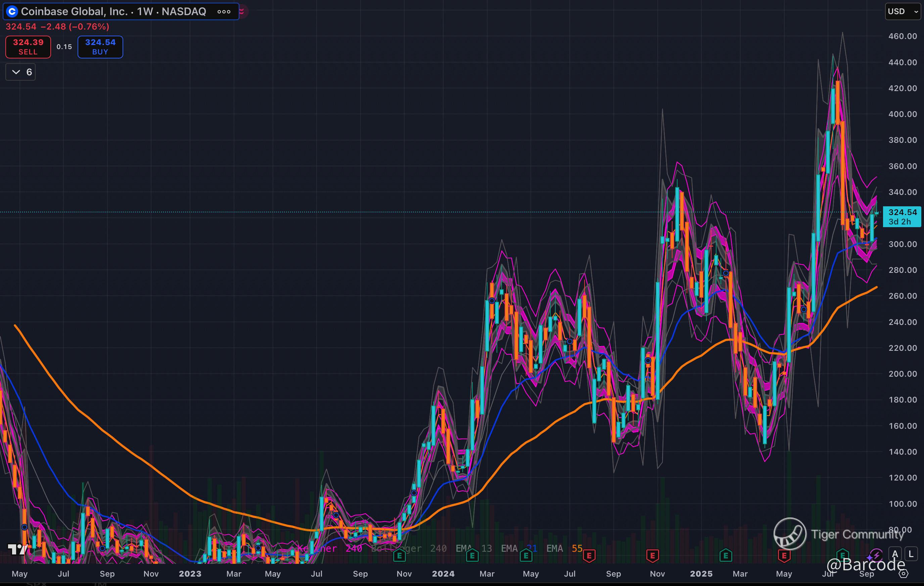Click the red earnings marker above May 2025
Viewport: 924px width, 586px height.
[784, 556]
